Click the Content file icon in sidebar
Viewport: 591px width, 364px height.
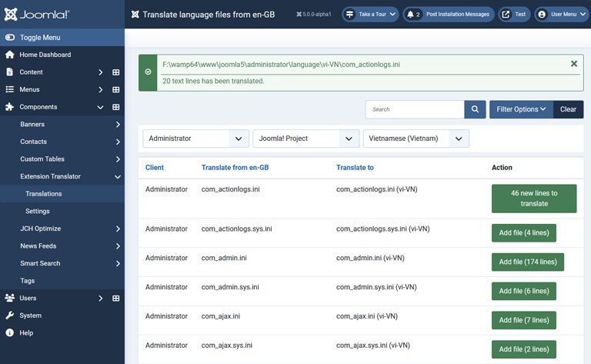[10, 72]
